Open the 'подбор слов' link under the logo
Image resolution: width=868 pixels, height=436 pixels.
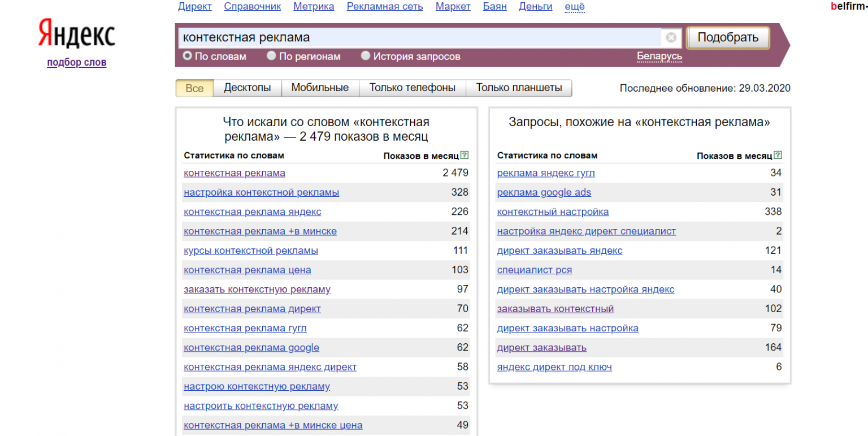pos(76,63)
